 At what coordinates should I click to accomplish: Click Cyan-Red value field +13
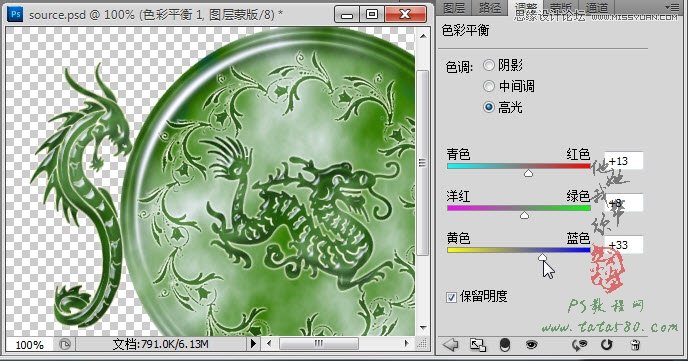624,161
